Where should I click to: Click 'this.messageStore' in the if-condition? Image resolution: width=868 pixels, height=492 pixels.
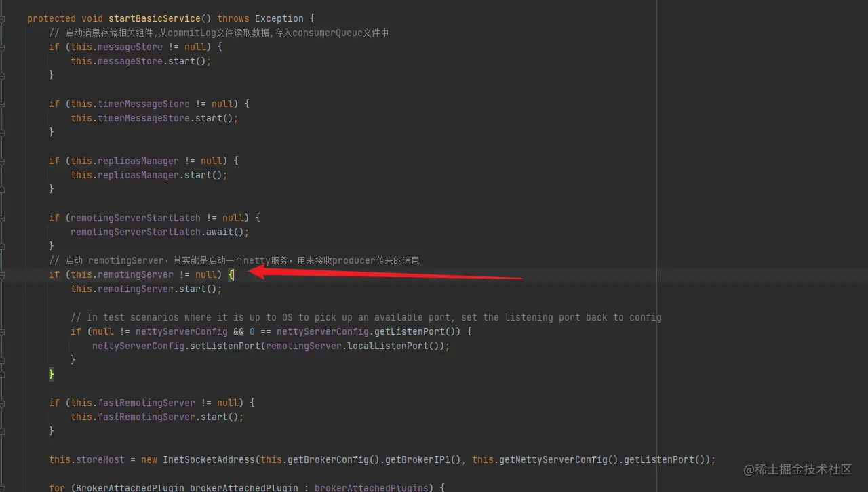[x=117, y=47]
